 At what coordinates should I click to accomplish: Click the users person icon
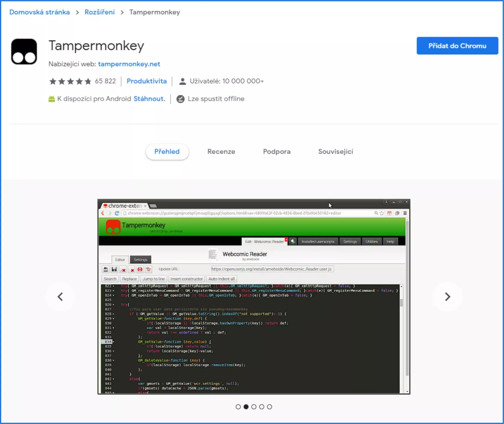point(182,81)
